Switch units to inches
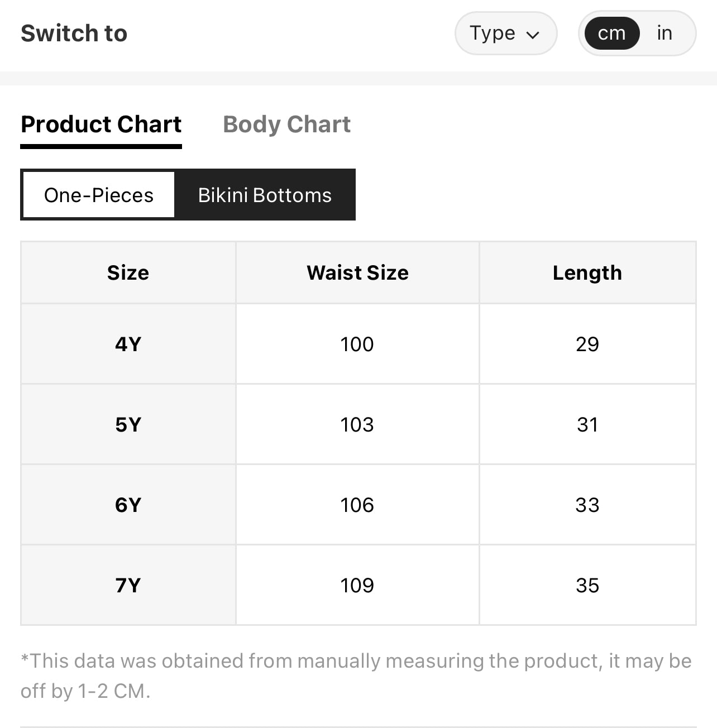This screenshot has height=728, width=717. [x=665, y=33]
